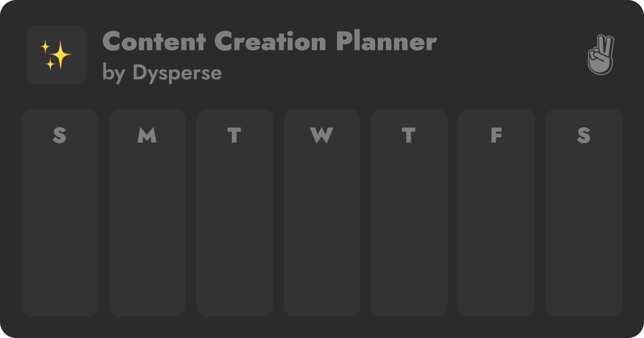The height and width of the screenshot is (338, 644).
Task: Click the peace hand emoji icon
Action: pyautogui.click(x=601, y=55)
